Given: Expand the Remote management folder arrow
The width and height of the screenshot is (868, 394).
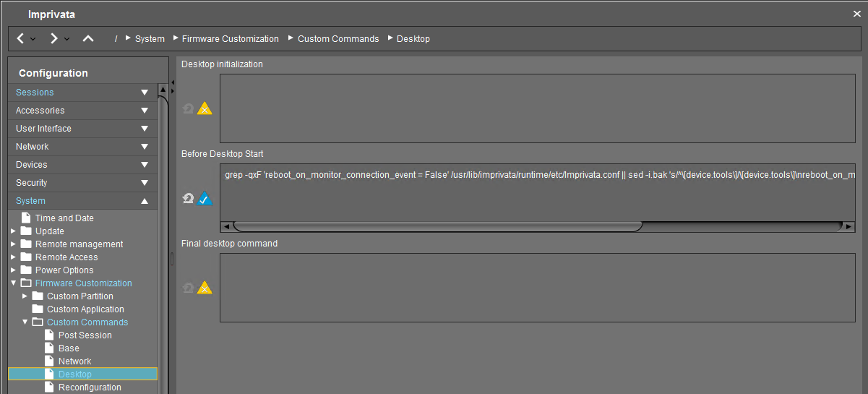Looking at the screenshot, I should 14,244.
